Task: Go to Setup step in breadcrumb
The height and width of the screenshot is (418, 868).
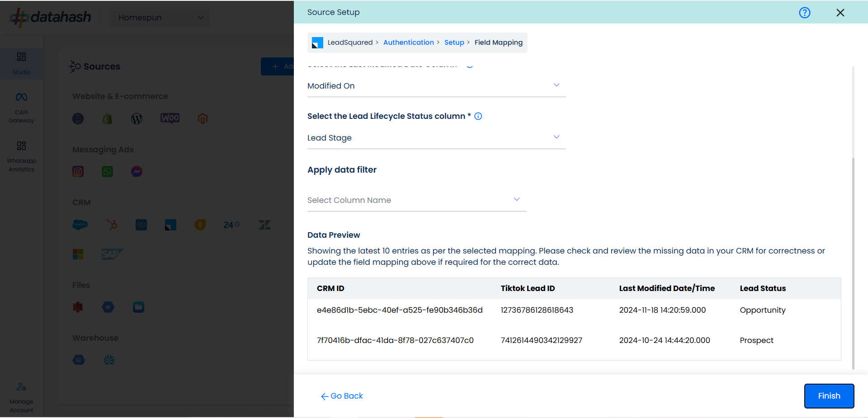Action: (454, 42)
